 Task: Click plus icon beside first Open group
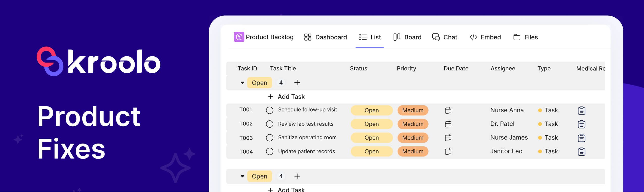(x=297, y=83)
